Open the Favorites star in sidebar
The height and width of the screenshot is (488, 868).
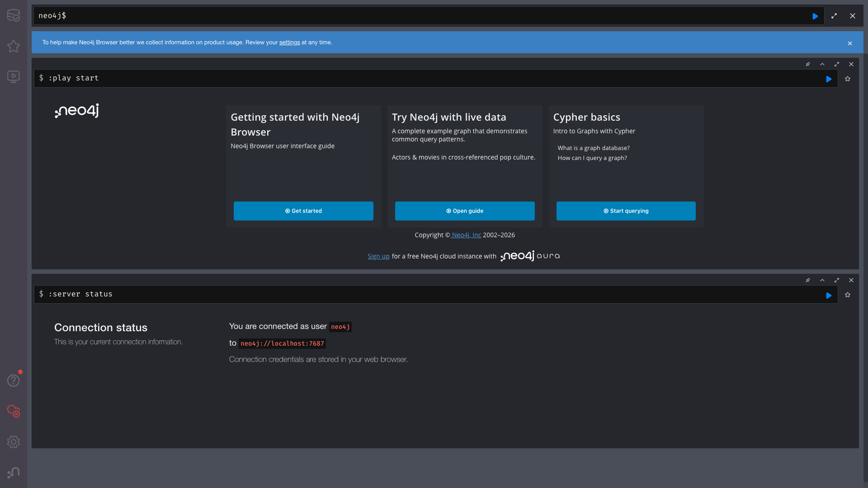pyautogui.click(x=14, y=46)
